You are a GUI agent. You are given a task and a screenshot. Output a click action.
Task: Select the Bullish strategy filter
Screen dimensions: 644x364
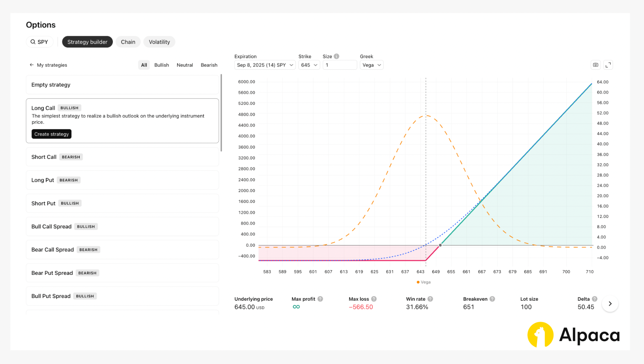coord(161,65)
